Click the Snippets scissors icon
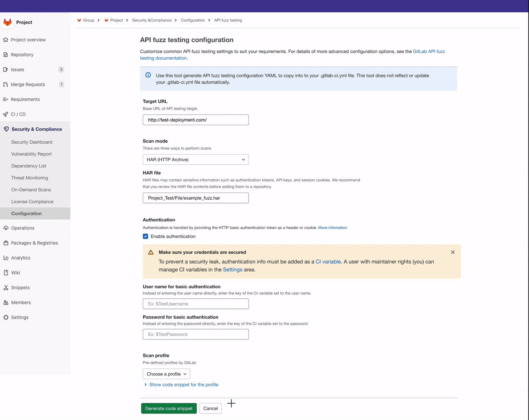The height and width of the screenshot is (420, 529). point(6,288)
